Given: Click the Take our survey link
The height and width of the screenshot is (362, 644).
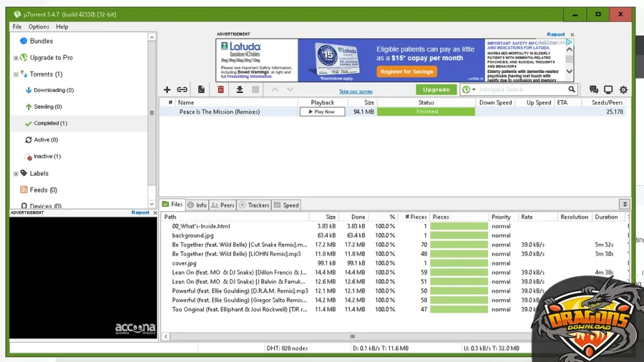Looking at the screenshot, I should point(356,92).
